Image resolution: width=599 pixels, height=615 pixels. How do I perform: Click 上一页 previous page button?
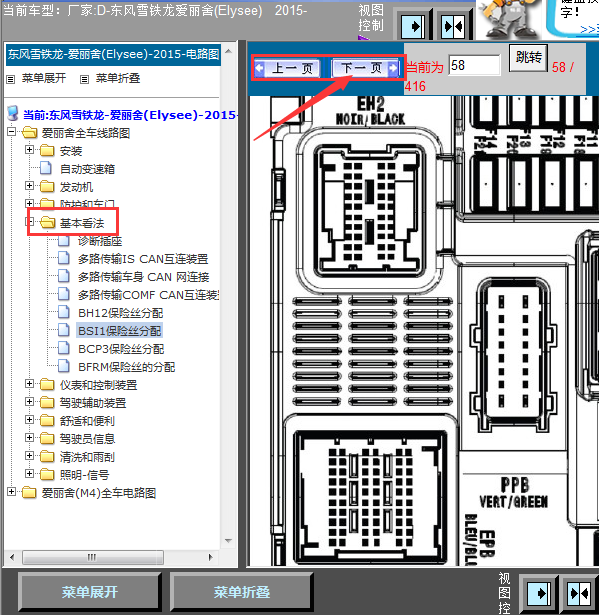[287, 68]
